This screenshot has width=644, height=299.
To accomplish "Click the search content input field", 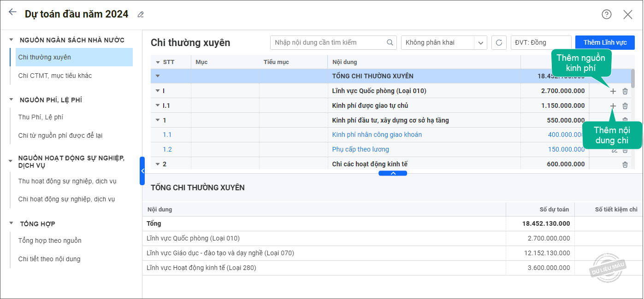I will [329, 43].
